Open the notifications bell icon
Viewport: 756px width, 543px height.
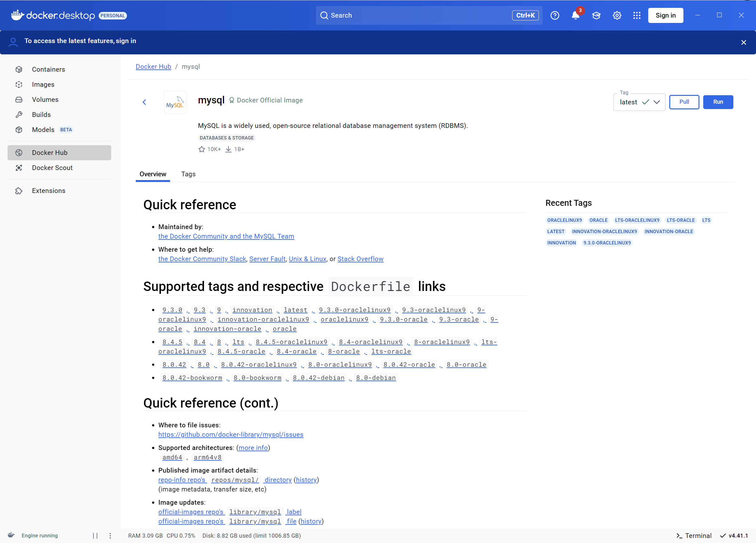coord(575,16)
